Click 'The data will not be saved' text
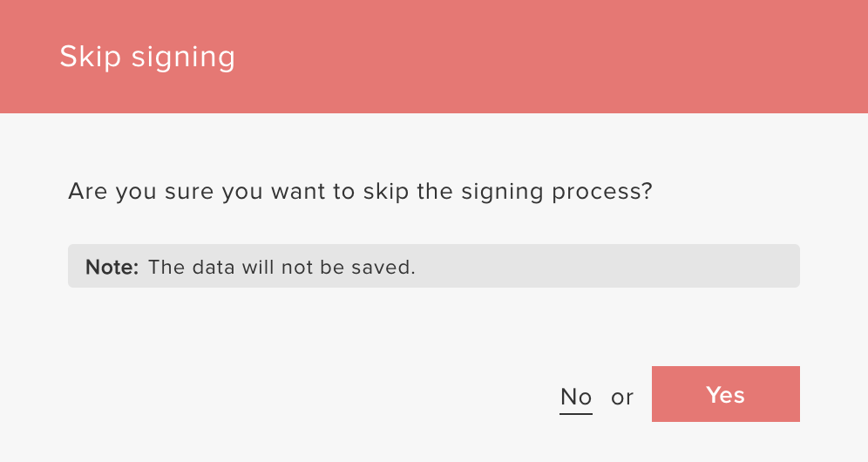The image size is (868, 462). [x=281, y=267]
